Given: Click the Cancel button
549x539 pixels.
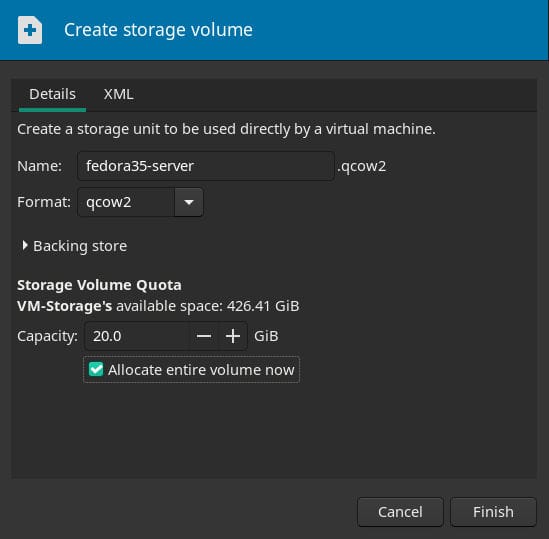Looking at the screenshot, I should (400, 512).
